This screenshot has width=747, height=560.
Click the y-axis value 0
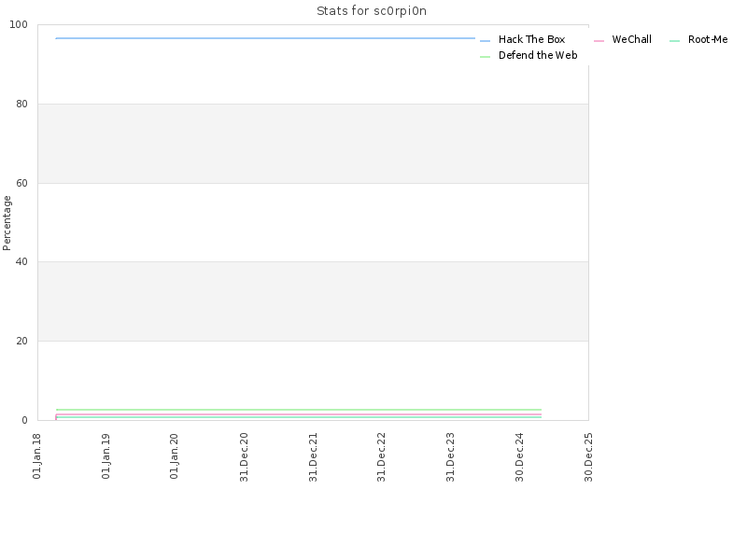point(25,421)
